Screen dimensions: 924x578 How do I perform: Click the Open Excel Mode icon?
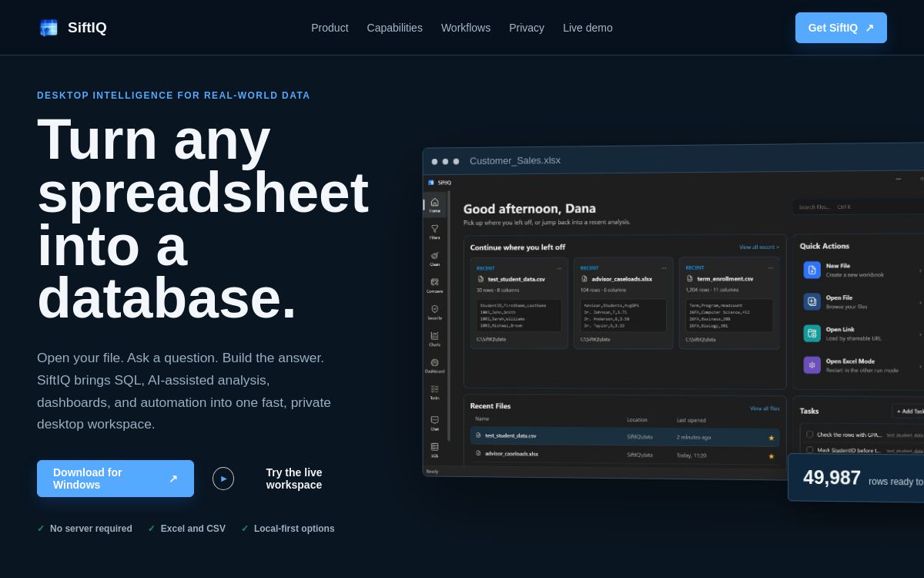coord(812,365)
